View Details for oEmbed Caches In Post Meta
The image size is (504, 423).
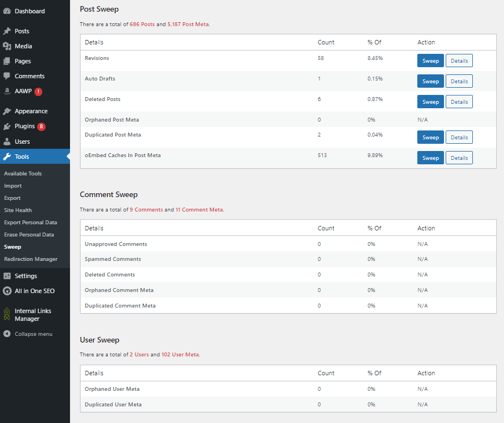459,157
